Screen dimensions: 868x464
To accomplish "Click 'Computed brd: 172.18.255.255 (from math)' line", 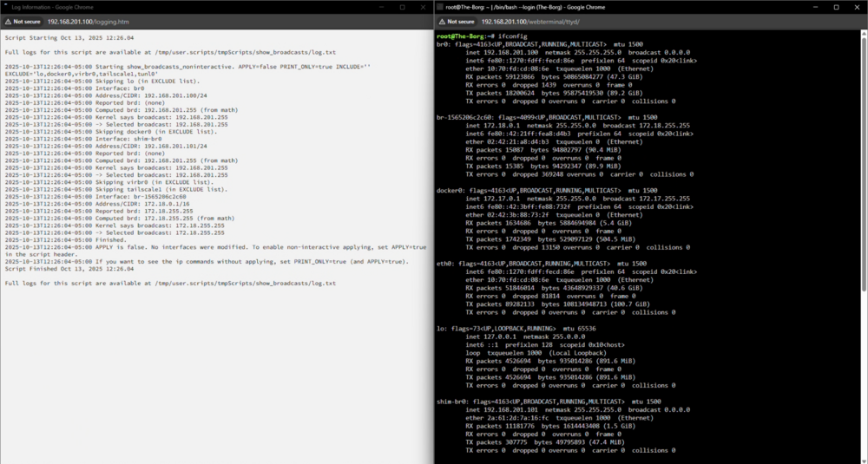I will [x=122, y=218].
